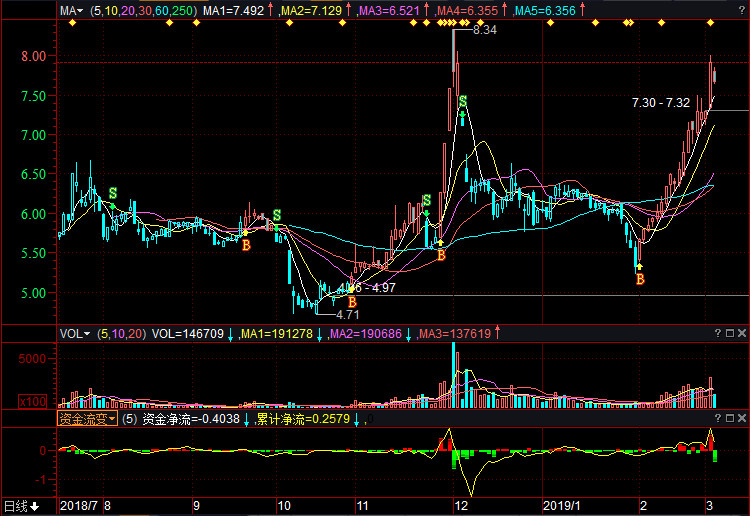Click the B buy marker just before December
The width and height of the screenshot is (750, 516).
(441, 255)
